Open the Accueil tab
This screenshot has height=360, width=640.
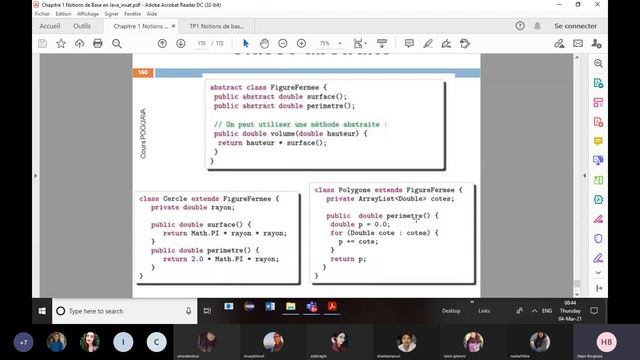50,26
